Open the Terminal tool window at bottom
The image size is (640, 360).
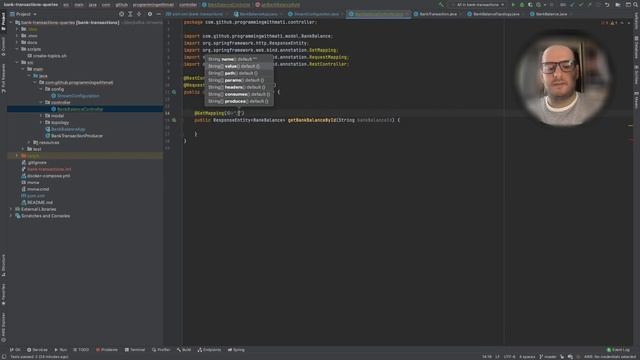[x=135, y=350]
